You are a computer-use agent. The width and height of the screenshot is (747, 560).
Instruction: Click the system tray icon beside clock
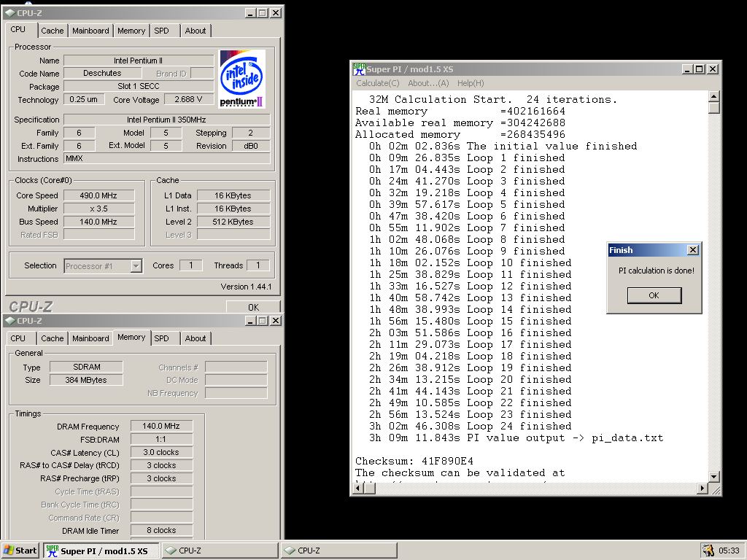tap(708, 550)
